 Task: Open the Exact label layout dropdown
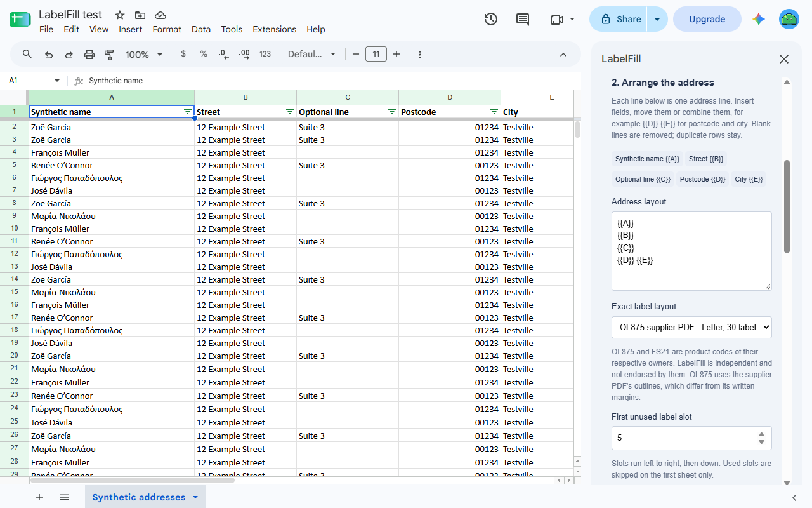[x=691, y=327]
